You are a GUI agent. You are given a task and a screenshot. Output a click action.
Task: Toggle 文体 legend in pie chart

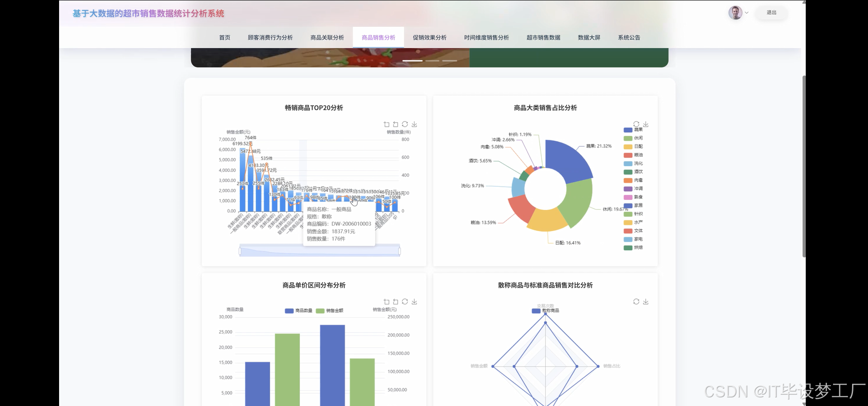[x=633, y=231]
